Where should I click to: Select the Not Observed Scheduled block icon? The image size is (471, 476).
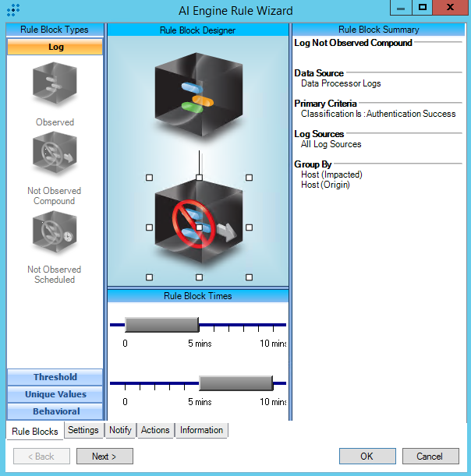coord(55,234)
